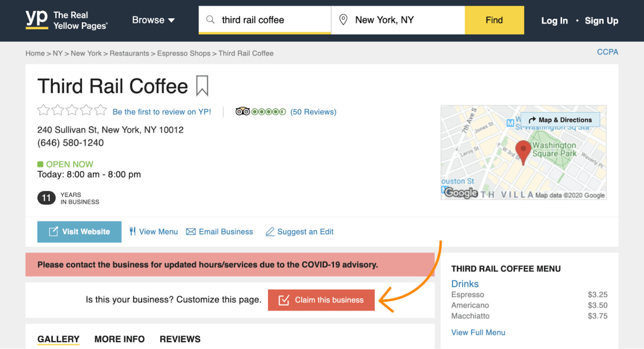Click the Find button
The width and height of the screenshot is (644, 349).
coord(494,20)
